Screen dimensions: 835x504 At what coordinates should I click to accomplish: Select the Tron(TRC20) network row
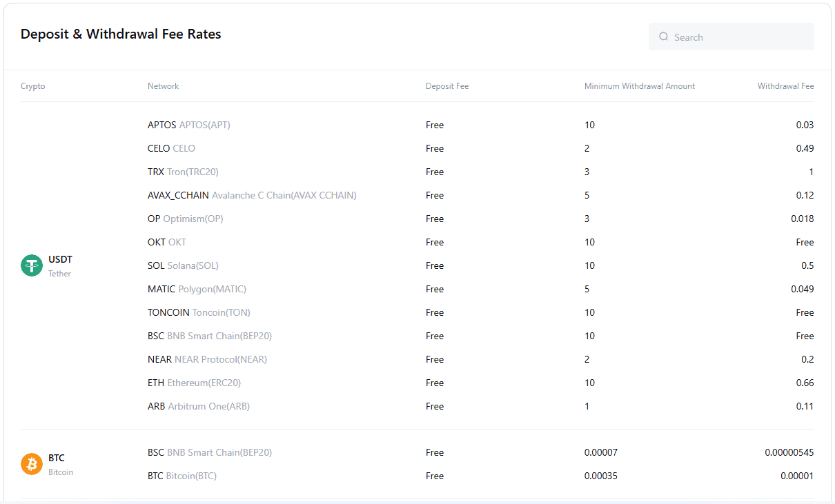pyautogui.click(x=183, y=172)
